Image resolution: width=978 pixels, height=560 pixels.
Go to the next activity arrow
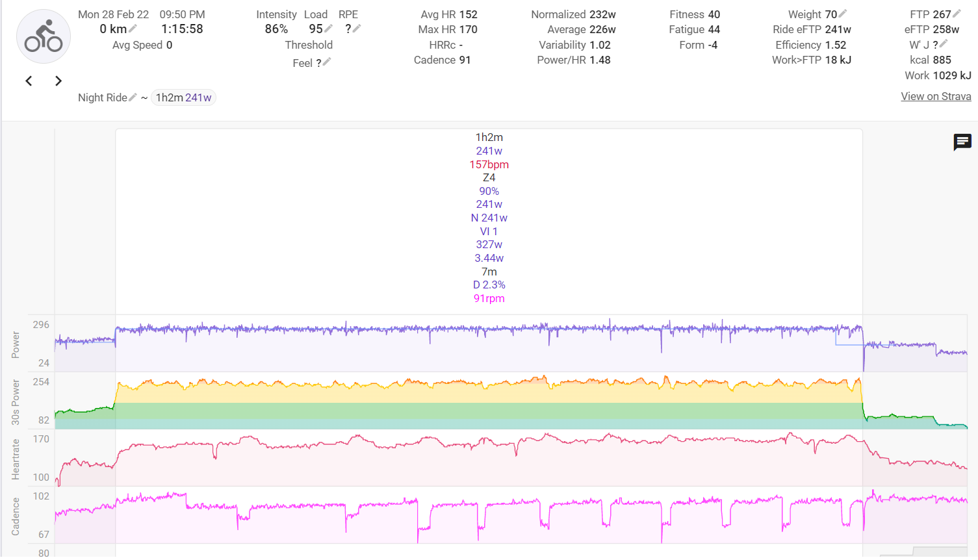point(58,81)
